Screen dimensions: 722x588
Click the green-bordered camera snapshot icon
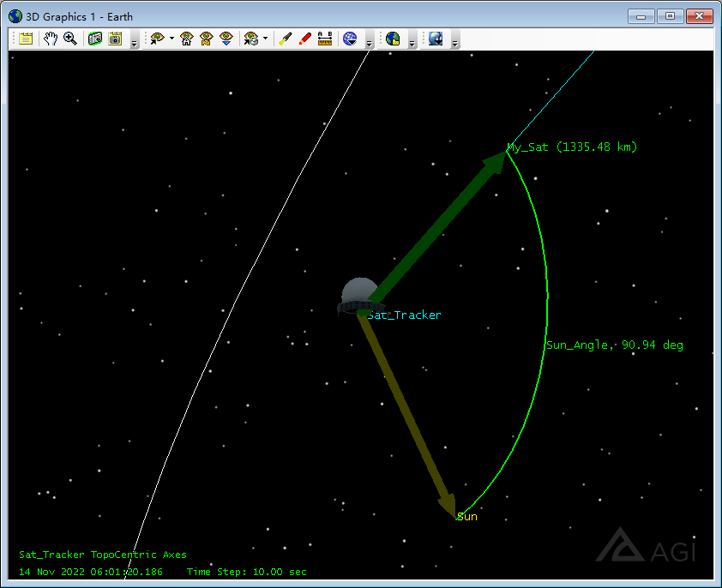(95, 39)
